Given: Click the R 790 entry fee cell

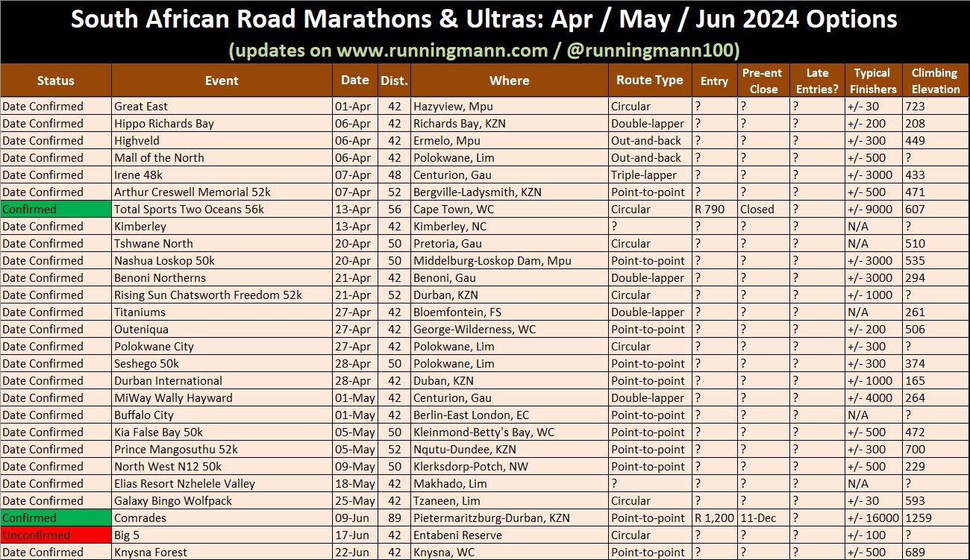Looking at the screenshot, I should click(x=714, y=210).
